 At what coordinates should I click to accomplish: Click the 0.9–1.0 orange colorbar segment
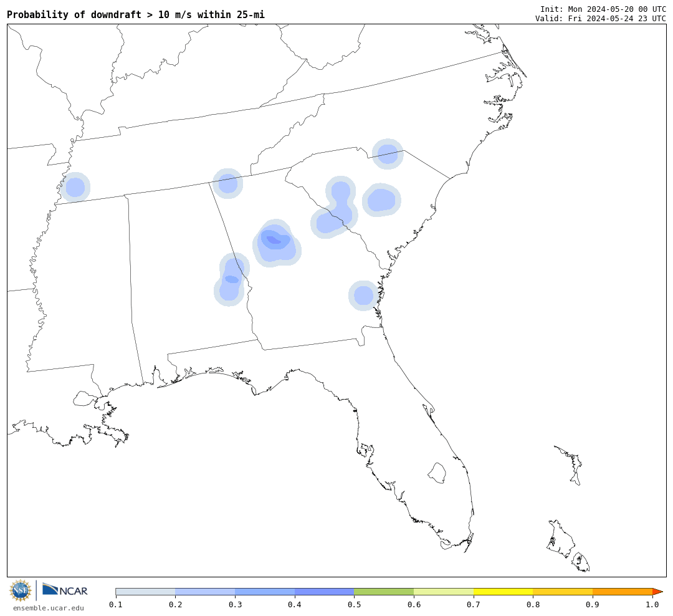(x=623, y=592)
